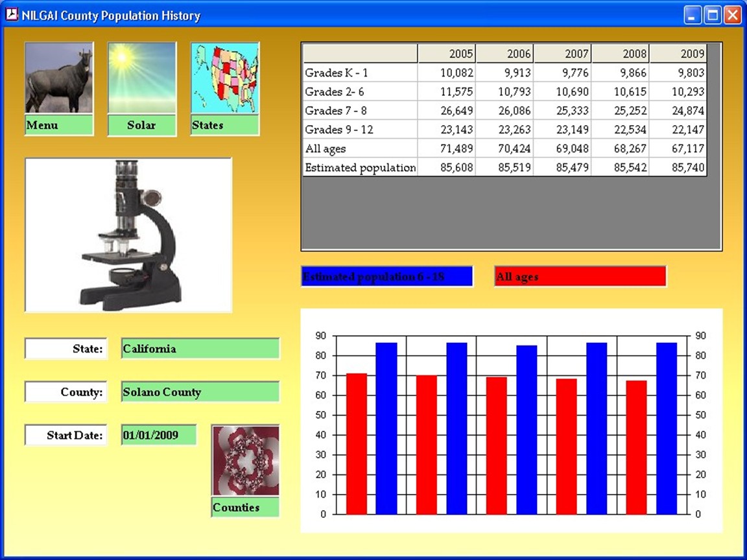The width and height of the screenshot is (747, 560).
Task: Maximize the NILGAI window
Action: (x=713, y=16)
